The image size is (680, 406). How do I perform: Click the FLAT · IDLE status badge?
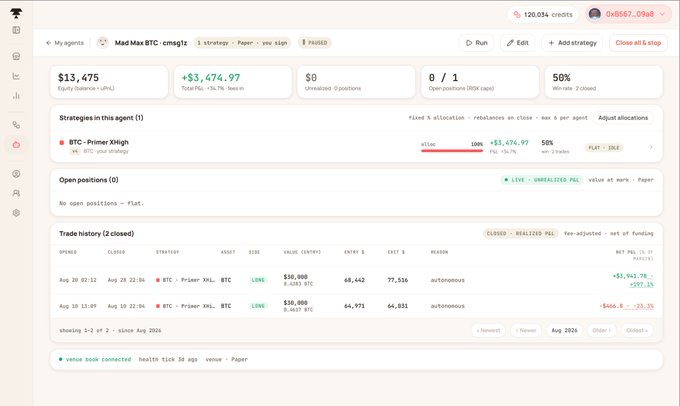tap(604, 147)
